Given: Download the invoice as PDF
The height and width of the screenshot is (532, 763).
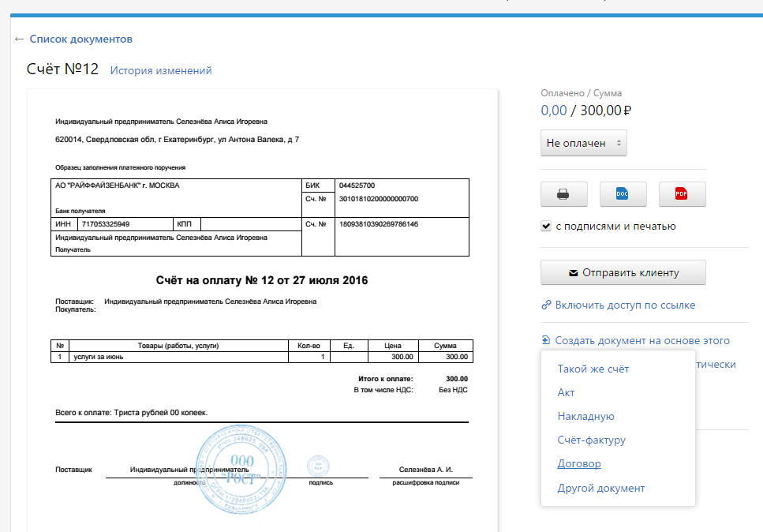Looking at the screenshot, I should point(682,194).
